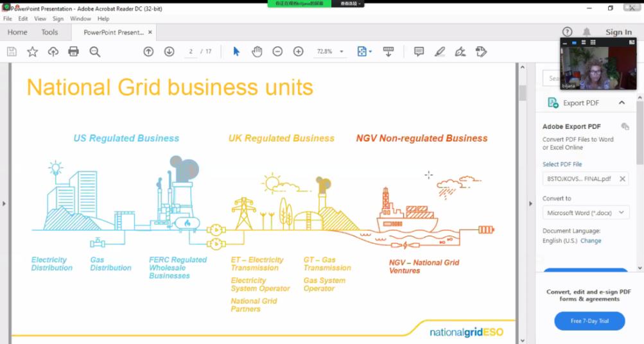Zoom in with the plus icon
The height and width of the screenshot is (344, 644).
298,51
